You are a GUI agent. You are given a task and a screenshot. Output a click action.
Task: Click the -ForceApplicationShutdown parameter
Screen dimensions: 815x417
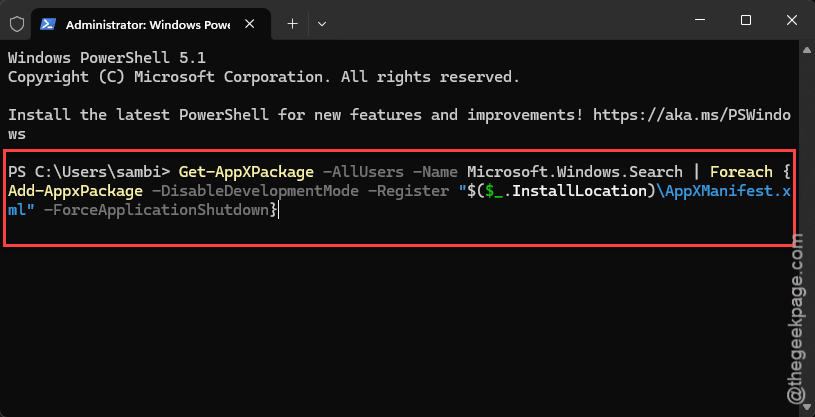pyautogui.click(x=156, y=211)
